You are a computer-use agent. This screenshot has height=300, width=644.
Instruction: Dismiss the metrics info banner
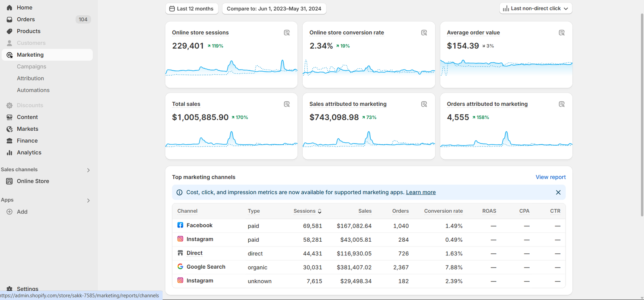point(558,192)
